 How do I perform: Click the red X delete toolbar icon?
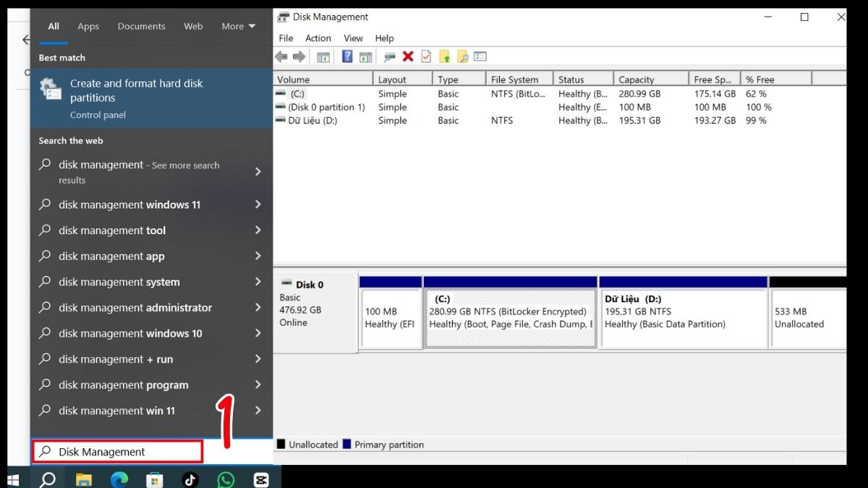pyautogui.click(x=408, y=56)
